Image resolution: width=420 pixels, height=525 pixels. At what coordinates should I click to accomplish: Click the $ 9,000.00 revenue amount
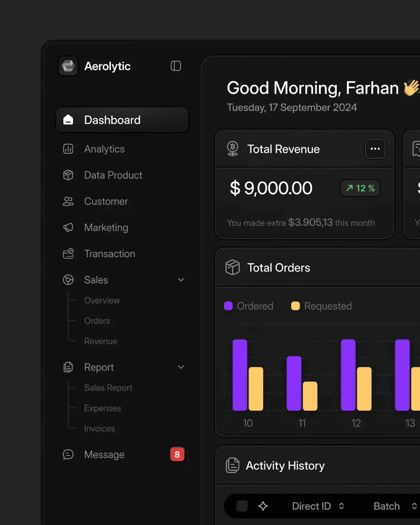(x=271, y=188)
